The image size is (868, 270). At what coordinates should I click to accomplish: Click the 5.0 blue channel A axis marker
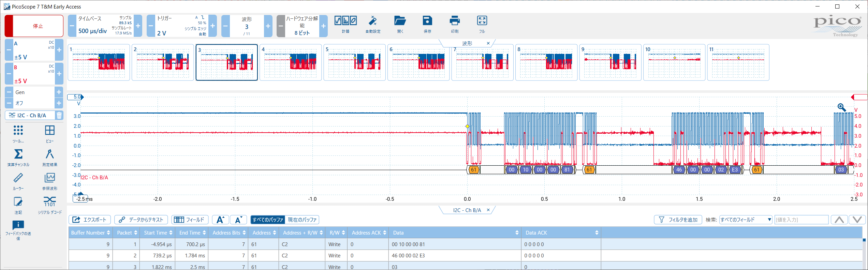coord(76,97)
